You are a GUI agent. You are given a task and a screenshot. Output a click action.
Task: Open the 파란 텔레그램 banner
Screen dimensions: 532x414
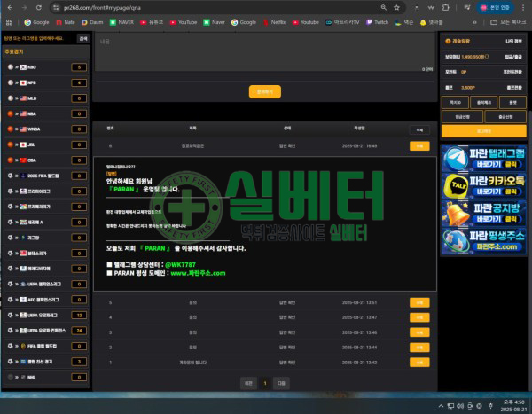484,159
